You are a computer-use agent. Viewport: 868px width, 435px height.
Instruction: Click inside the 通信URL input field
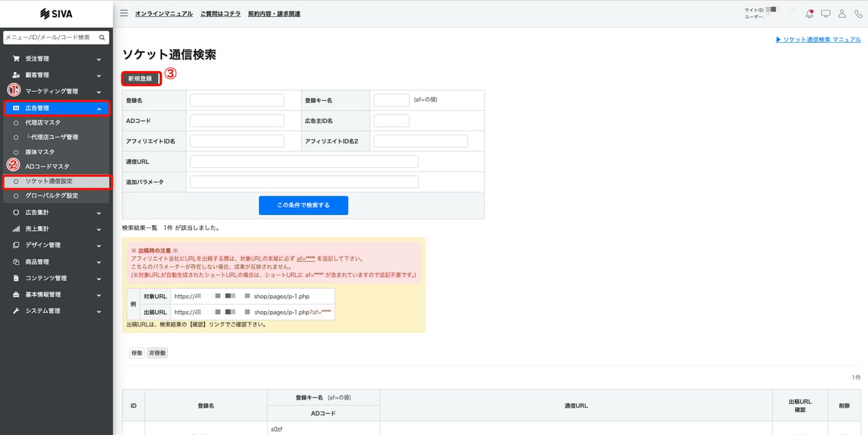pos(303,161)
